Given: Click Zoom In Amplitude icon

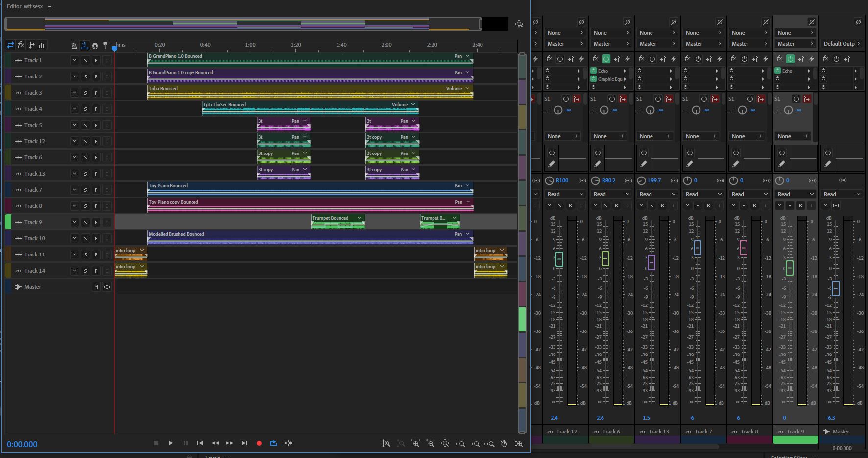Looking at the screenshot, I should click(x=386, y=444).
